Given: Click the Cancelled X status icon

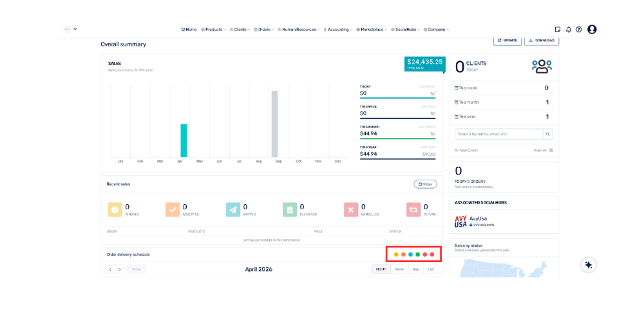Looking at the screenshot, I should click(x=351, y=209).
